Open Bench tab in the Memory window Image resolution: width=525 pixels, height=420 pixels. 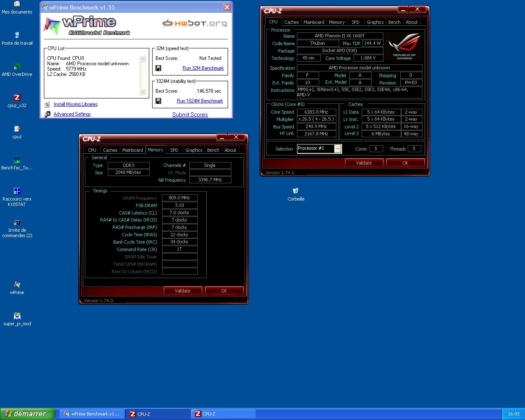tap(213, 150)
